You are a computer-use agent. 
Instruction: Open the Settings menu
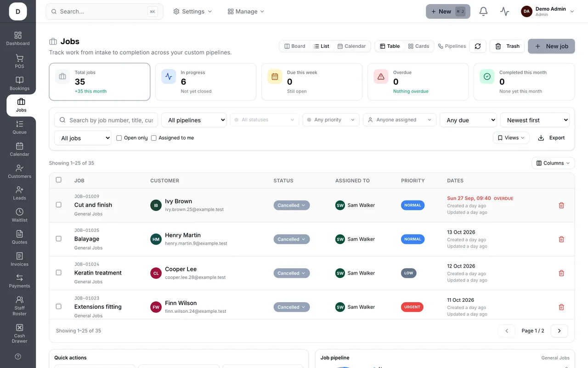[x=193, y=11]
